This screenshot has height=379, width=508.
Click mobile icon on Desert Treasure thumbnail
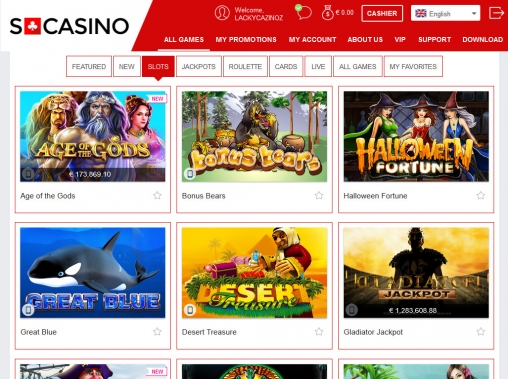coord(190,310)
